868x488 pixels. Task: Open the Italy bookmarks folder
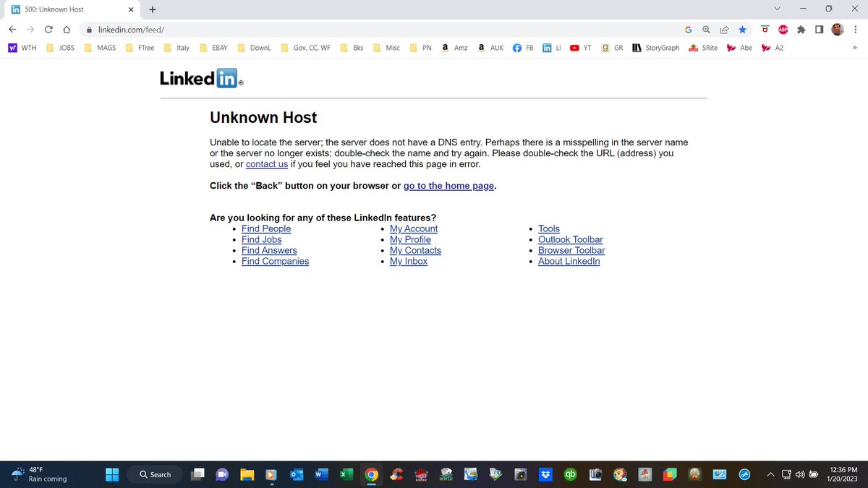[x=177, y=48]
